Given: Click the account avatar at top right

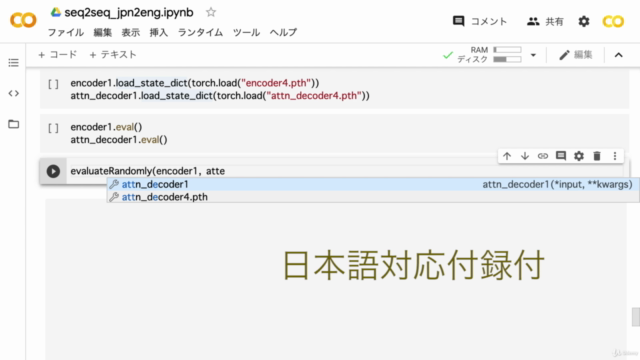Looking at the screenshot, I should (613, 21).
